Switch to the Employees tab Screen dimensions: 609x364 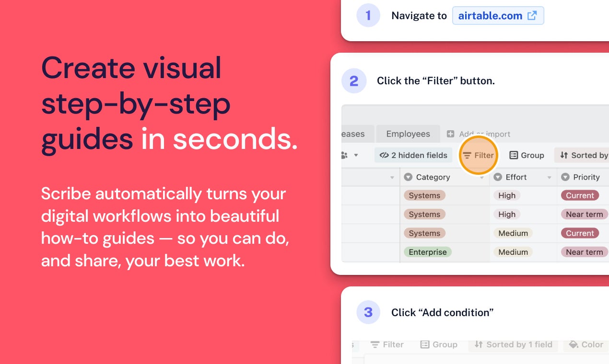(408, 134)
